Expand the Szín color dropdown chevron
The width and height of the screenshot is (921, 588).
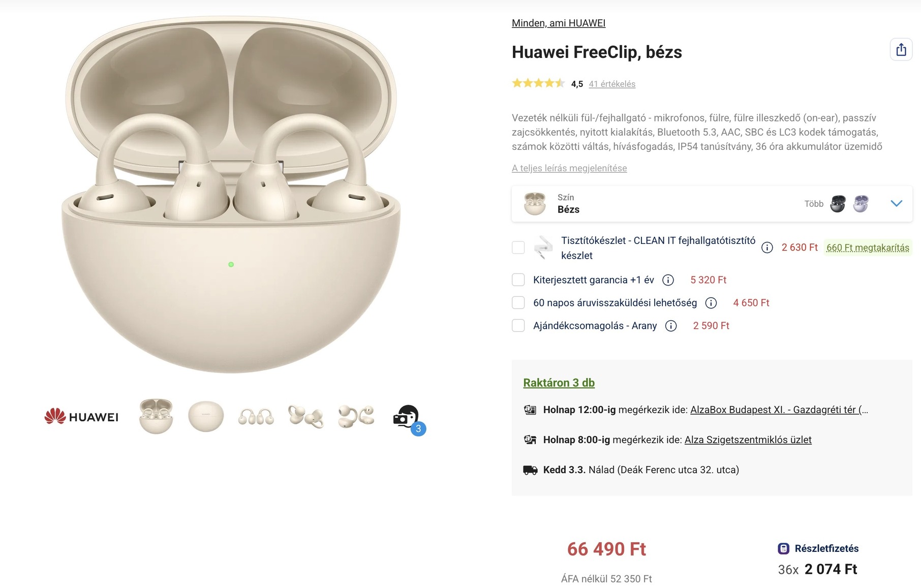click(x=896, y=204)
